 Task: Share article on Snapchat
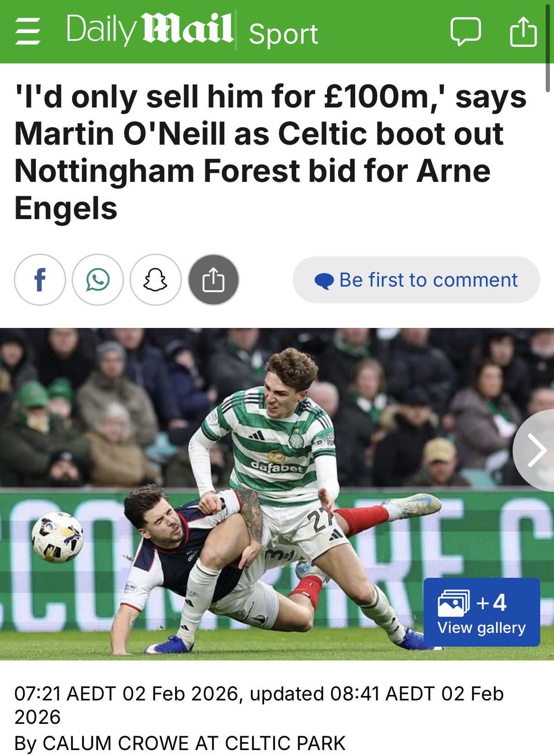pyautogui.click(x=156, y=280)
